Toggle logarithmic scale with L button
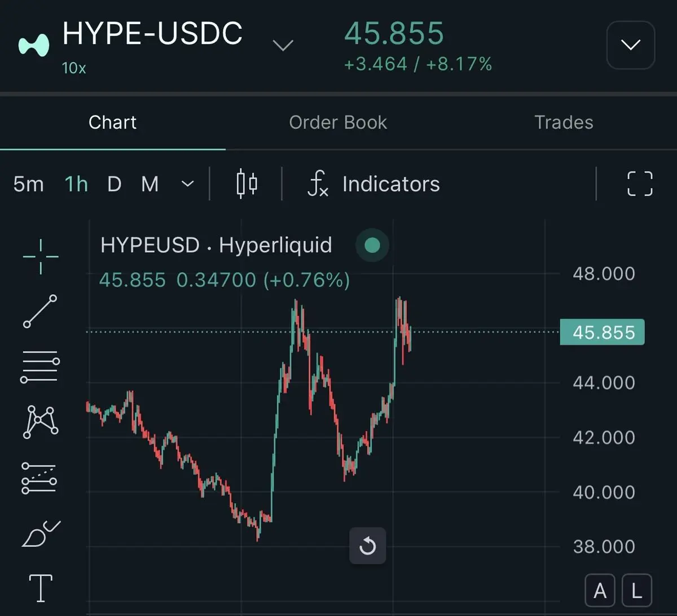Image resolution: width=677 pixels, height=616 pixels. click(x=636, y=591)
